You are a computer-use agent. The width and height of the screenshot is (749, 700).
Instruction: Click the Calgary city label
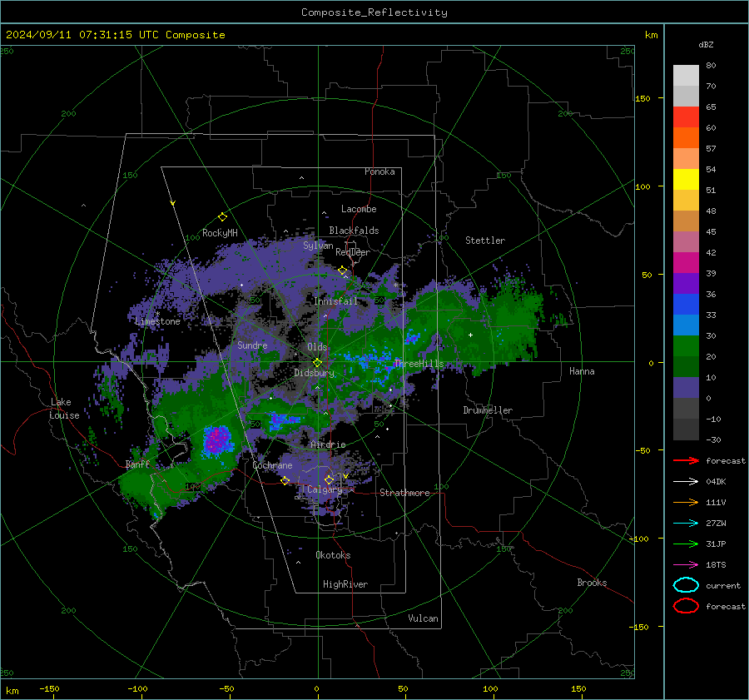[325, 489]
